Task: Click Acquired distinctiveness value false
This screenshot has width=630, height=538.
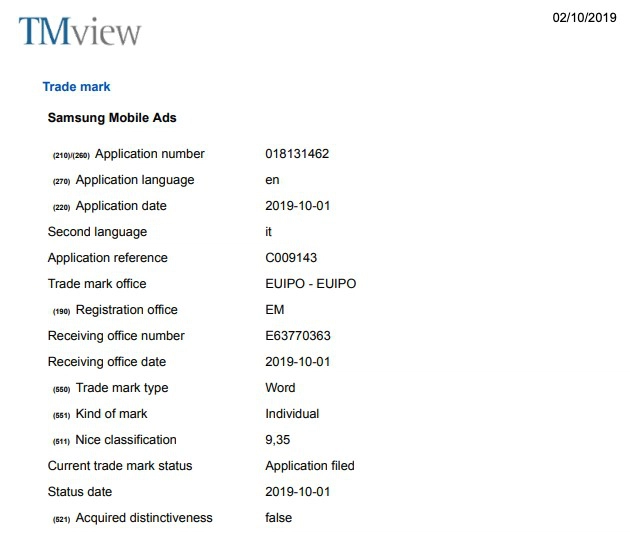Action: coord(278,518)
